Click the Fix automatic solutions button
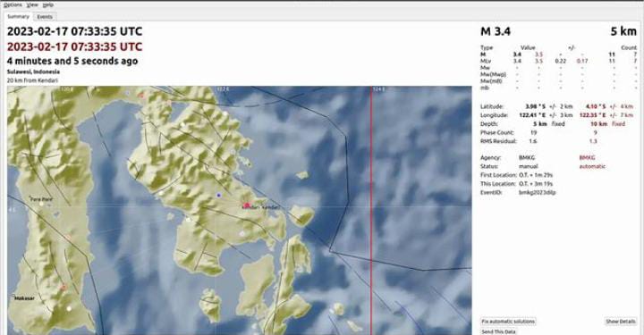This screenshot has height=335, width=644. click(x=508, y=322)
